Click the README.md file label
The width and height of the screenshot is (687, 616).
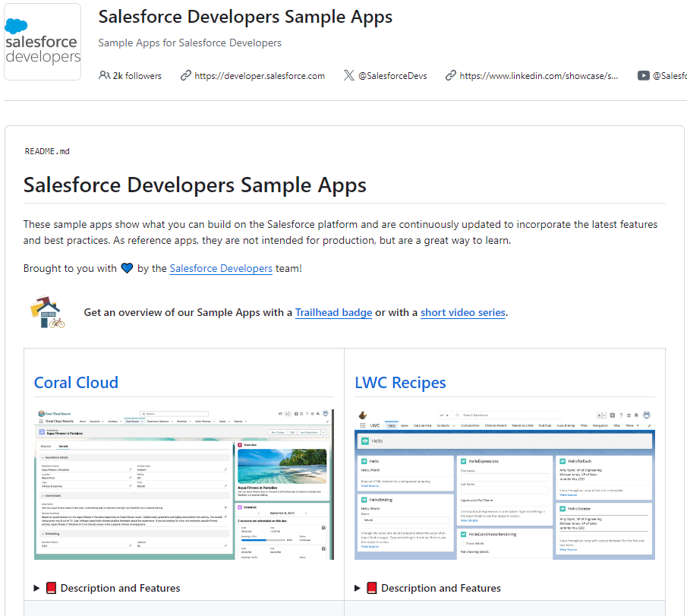47,151
